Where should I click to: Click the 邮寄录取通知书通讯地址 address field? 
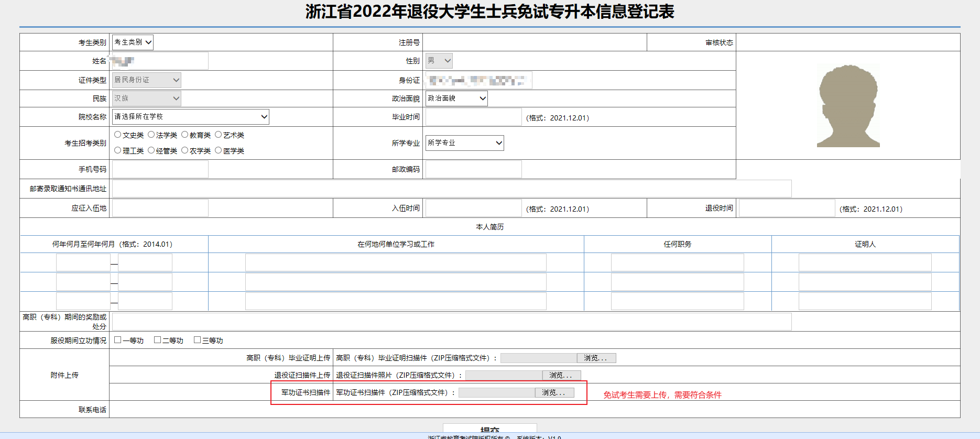point(451,189)
